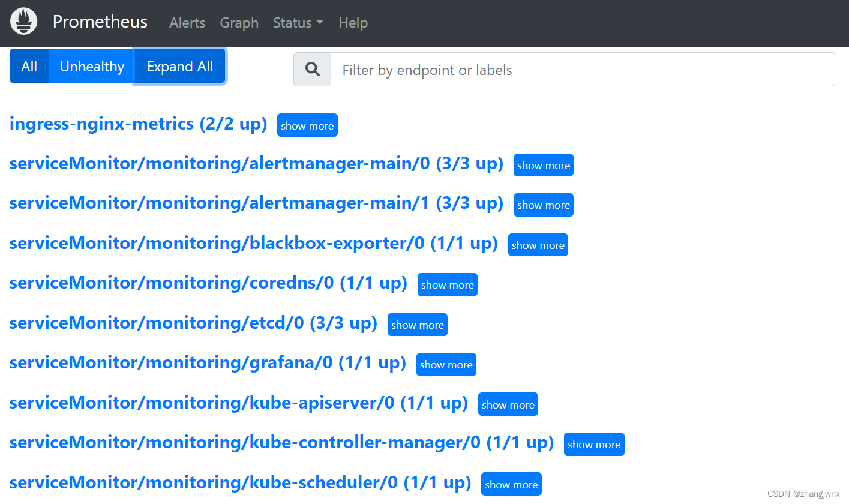This screenshot has height=504, width=849.
Task: Open kube-controller-manager/0 (1/1 up) heading
Action: (282, 443)
